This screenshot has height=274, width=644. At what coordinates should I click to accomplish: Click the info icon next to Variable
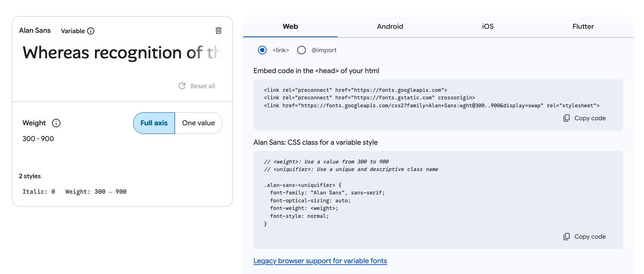(x=91, y=31)
